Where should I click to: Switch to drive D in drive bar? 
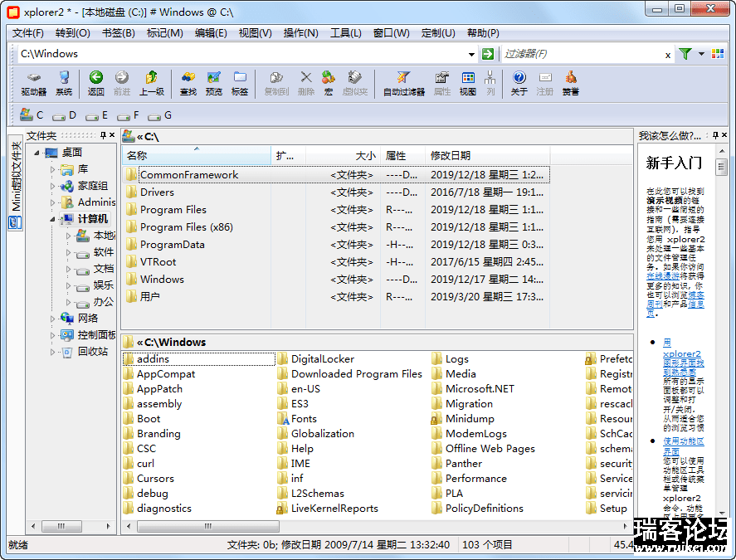coord(65,115)
